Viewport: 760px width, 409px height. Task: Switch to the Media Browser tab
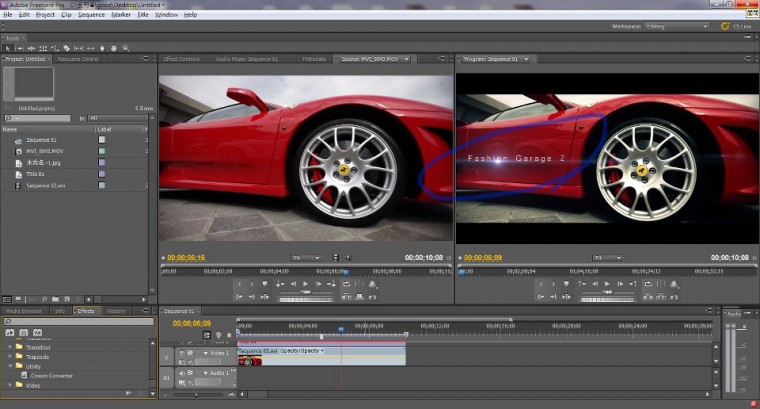(x=25, y=311)
